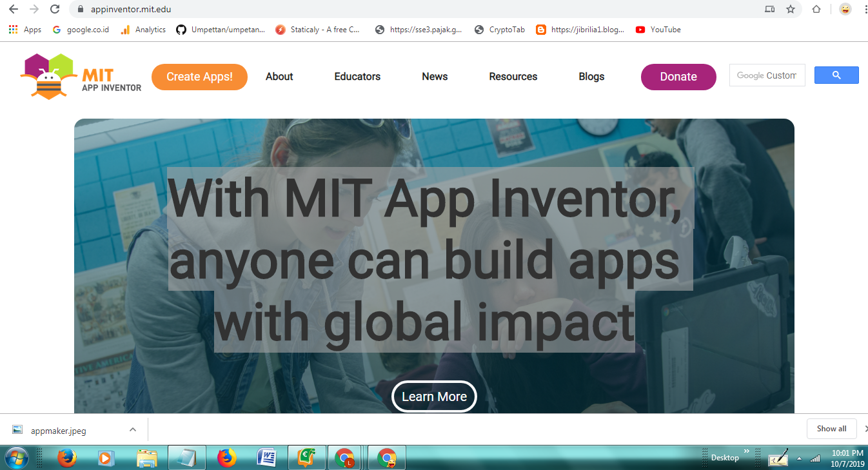Click the appmaker.jpeg download file name
The width and height of the screenshot is (868, 470).
(58, 430)
